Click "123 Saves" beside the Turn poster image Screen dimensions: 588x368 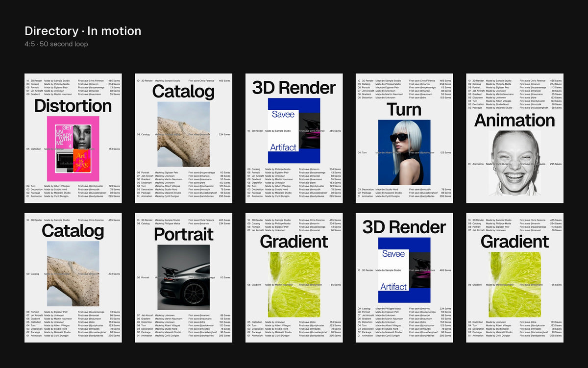(x=445, y=152)
